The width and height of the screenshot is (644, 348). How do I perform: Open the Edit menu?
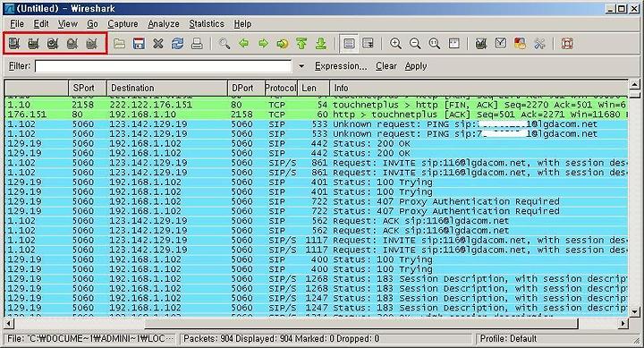pos(41,24)
